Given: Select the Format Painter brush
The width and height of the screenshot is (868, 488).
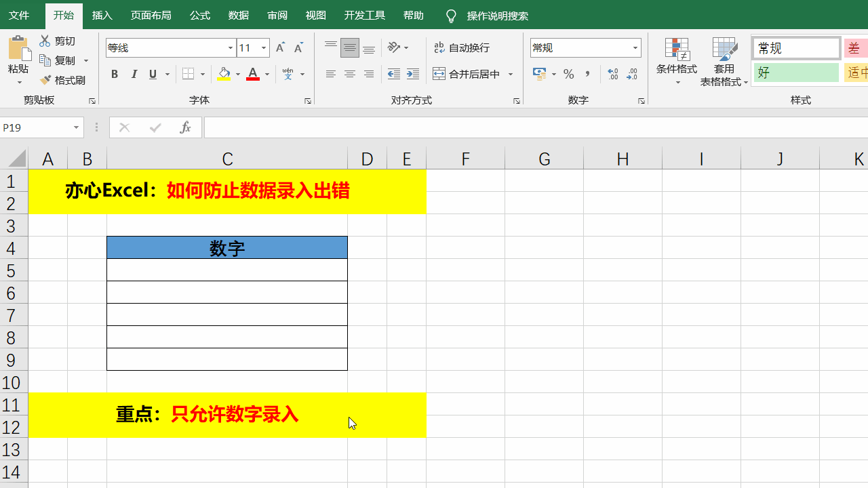Looking at the screenshot, I should click(x=45, y=80).
